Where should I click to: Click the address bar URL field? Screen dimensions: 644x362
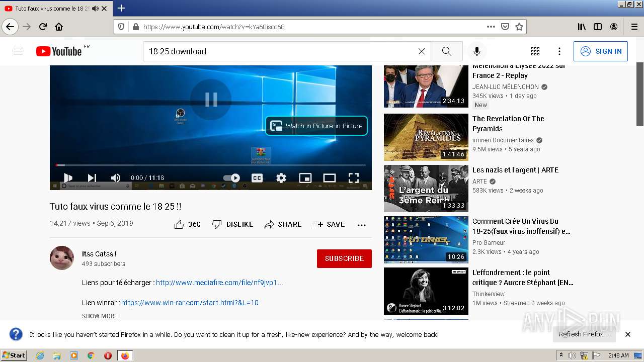click(312, 27)
